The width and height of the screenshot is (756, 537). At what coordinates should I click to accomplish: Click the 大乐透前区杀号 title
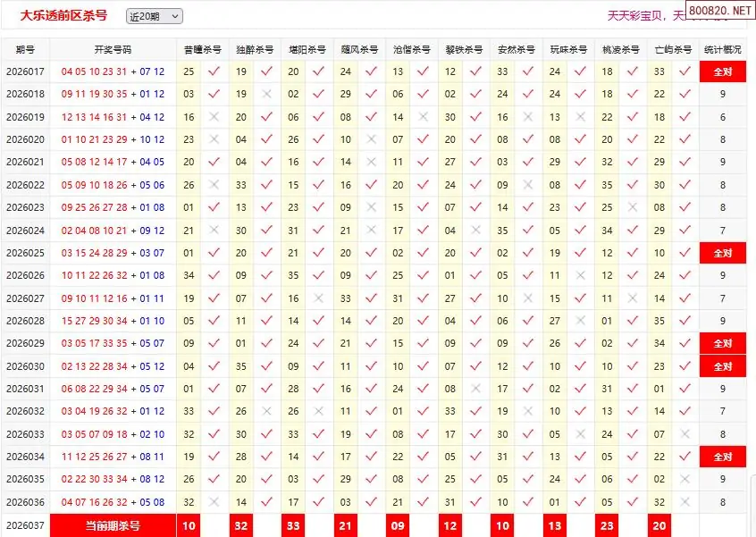click(x=63, y=16)
